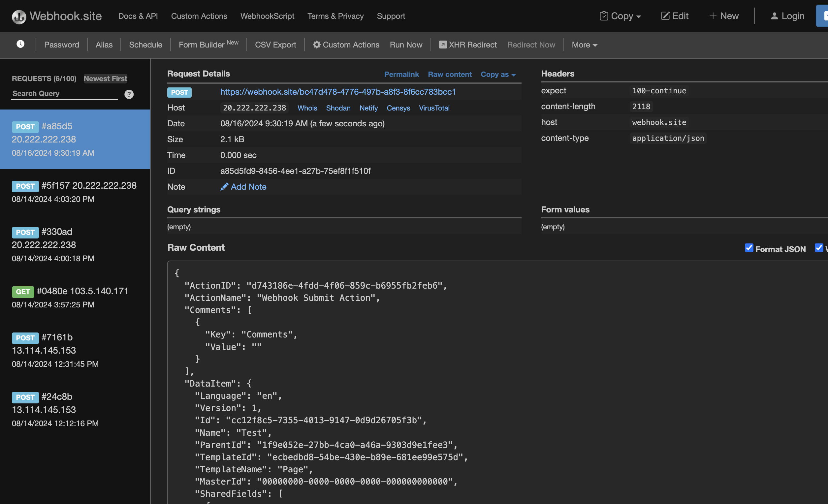Open the Copy as dropdown
Screen dimensions: 828x504
[498, 74]
